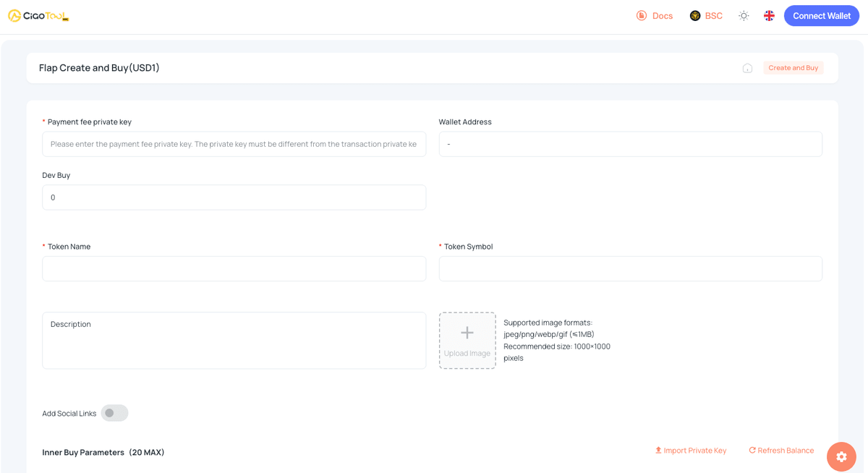Click the Flap Create and Buy(USD1) title
The height and width of the screenshot is (473, 868).
[99, 68]
